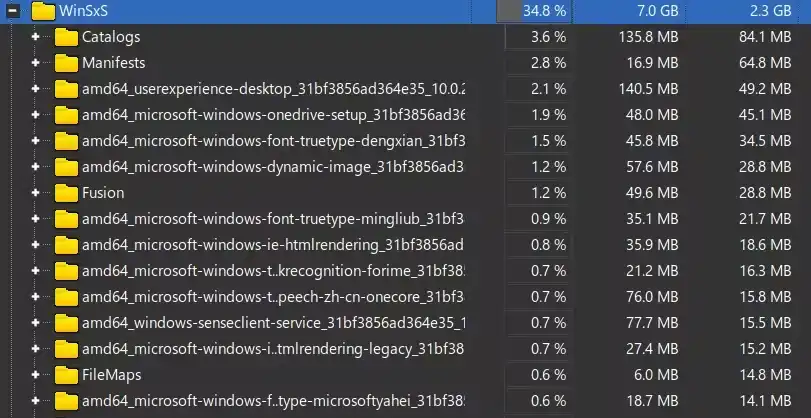Expand the FileMaps folder node

(36, 375)
